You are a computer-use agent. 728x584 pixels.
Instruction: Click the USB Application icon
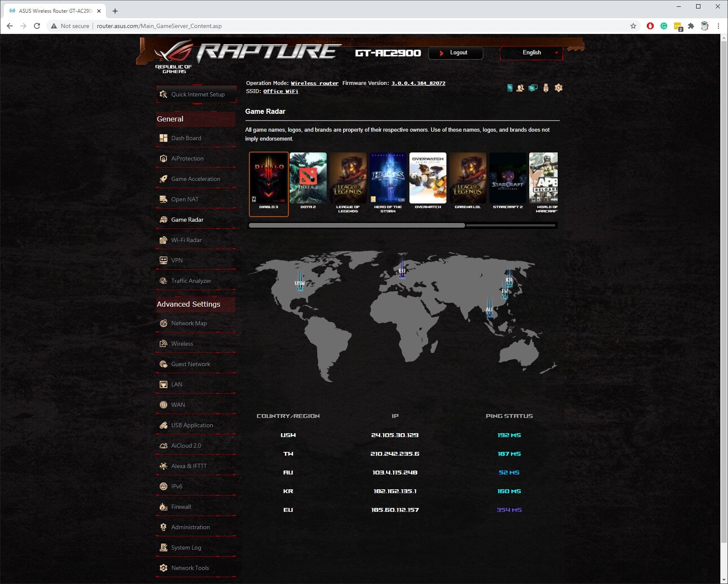pyautogui.click(x=164, y=425)
